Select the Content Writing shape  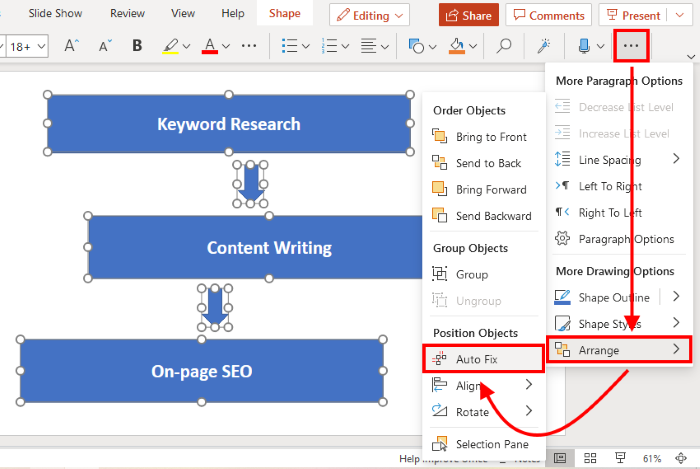pyautogui.click(x=255, y=247)
